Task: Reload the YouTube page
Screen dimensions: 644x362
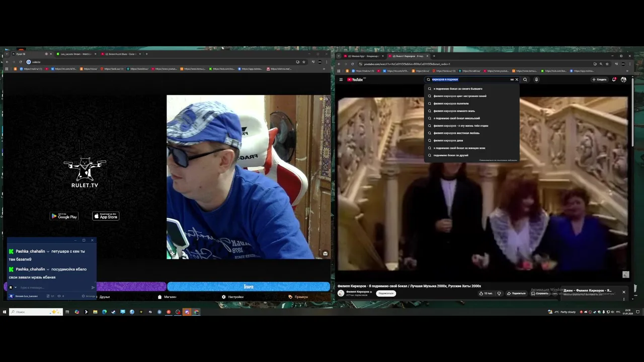Action: [x=352, y=64]
